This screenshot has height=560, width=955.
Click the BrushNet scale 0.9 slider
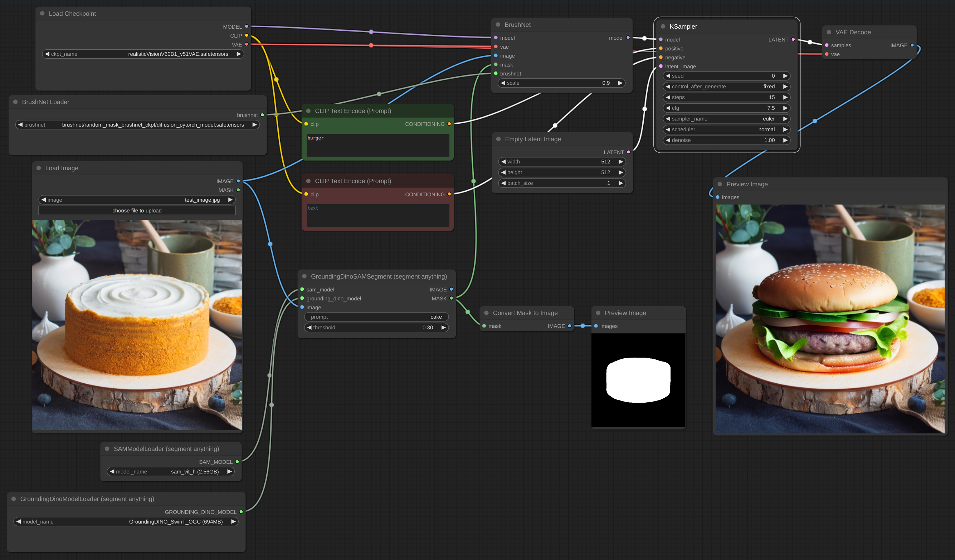562,83
